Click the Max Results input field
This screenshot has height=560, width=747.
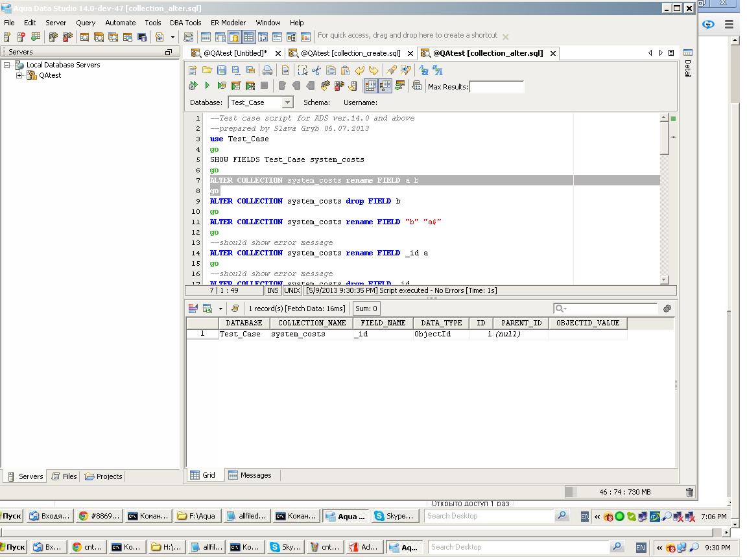[x=497, y=87]
